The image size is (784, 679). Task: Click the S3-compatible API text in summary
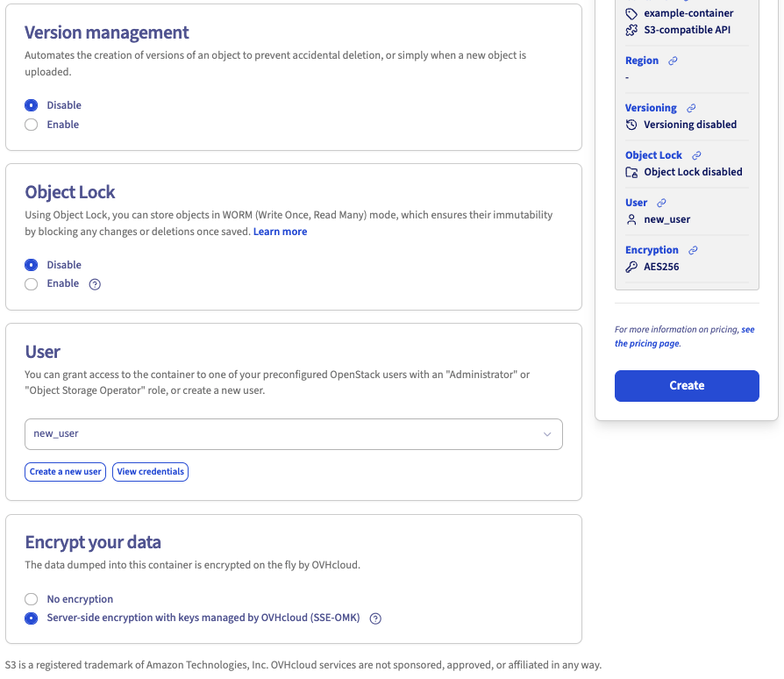[687, 30]
